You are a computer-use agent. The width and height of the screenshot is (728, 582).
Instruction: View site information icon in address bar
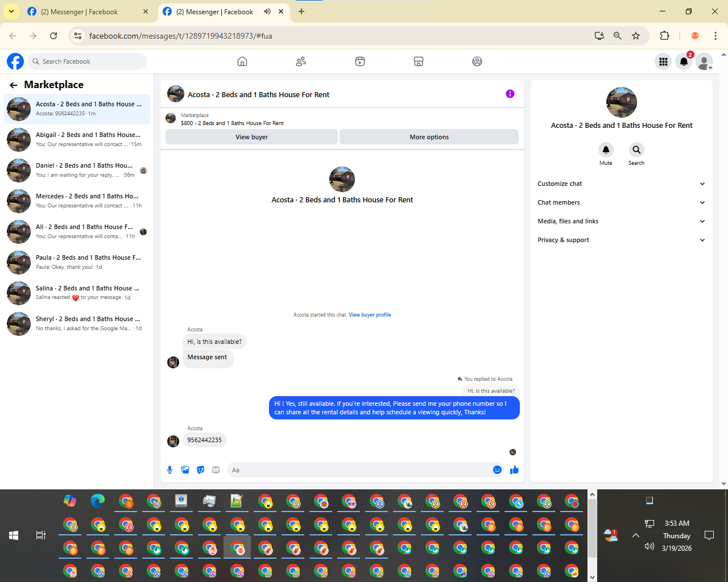pos(78,36)
